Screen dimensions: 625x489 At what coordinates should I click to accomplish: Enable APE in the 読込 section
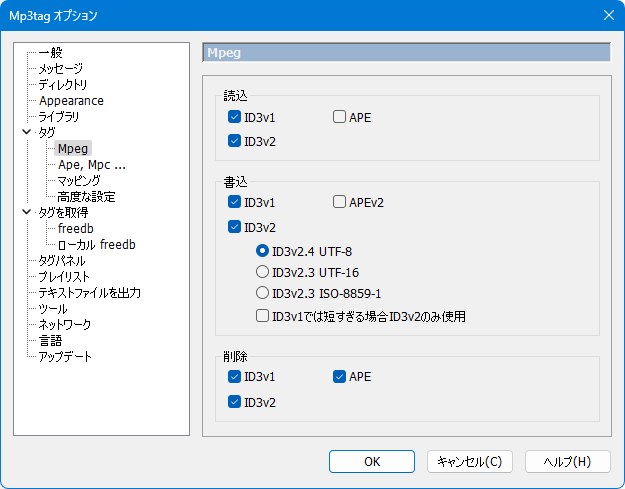pyautogui.click(x=339, y=117)
